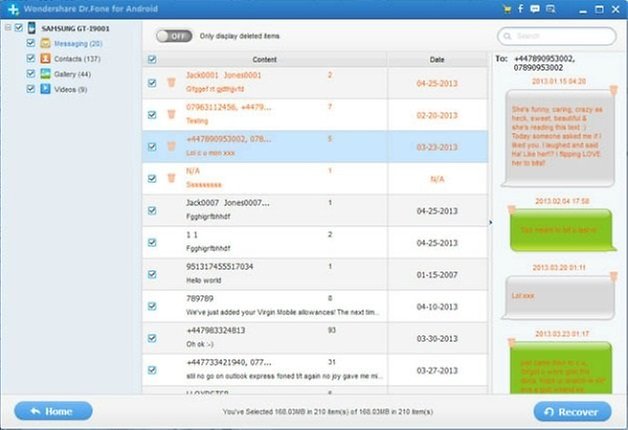Screen dimensions: 628x430
Task: Click the Search input field
Action: [x=557, y=36]
